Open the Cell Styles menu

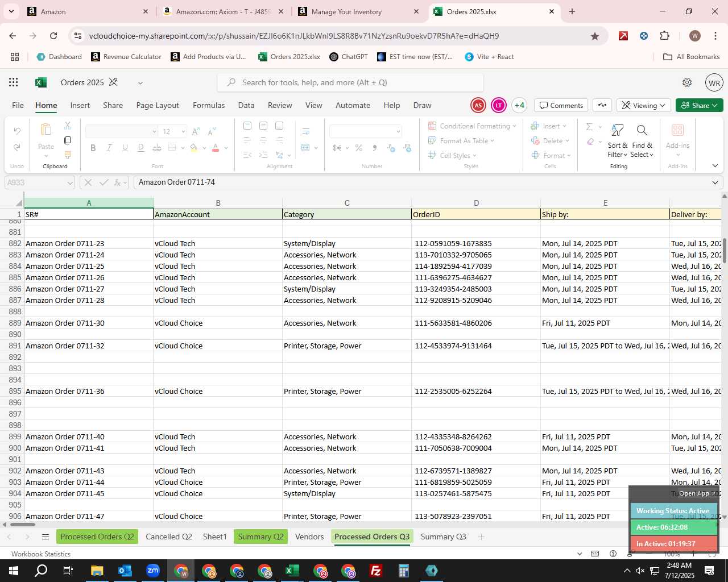452,156
